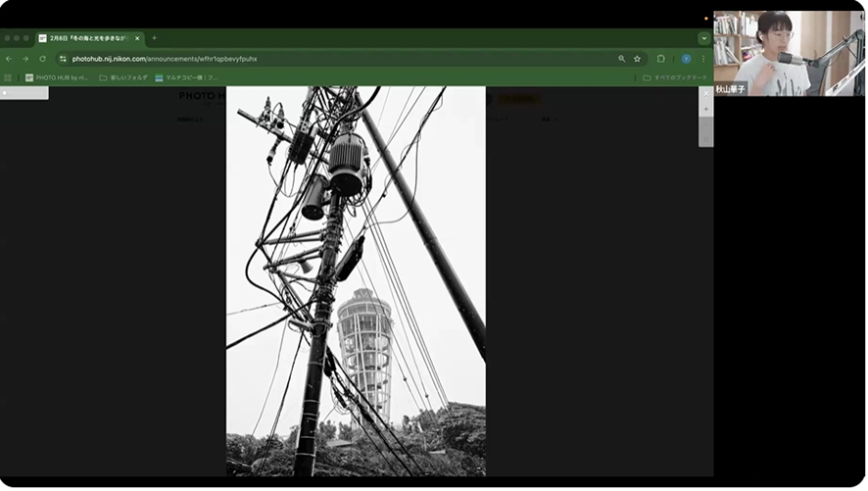Click the browser back arrow
This screenshot has width=868, height=491.
(x=9, y=59)
